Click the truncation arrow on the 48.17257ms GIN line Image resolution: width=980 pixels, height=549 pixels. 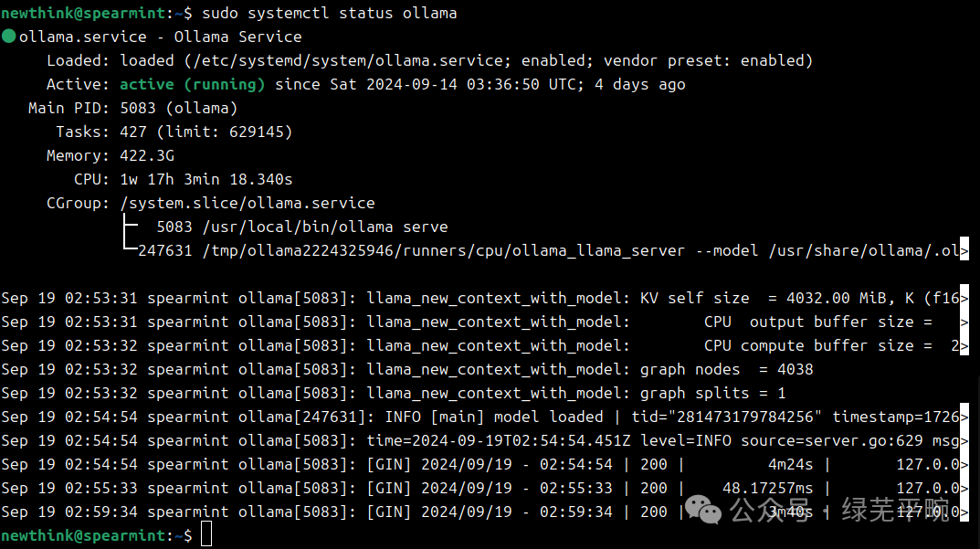[x=964, y=488]
